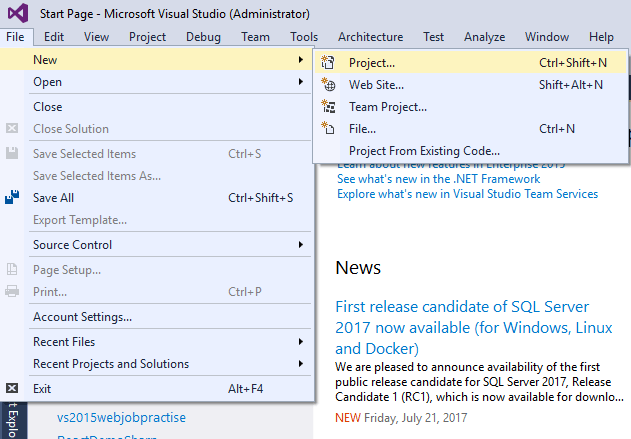631x439 pixels.
Task: Open the Edit menu
Action: 54,37
